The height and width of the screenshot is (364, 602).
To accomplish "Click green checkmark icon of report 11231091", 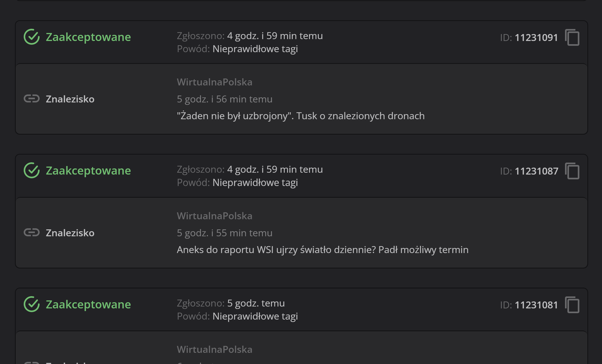I will [32, 37].
